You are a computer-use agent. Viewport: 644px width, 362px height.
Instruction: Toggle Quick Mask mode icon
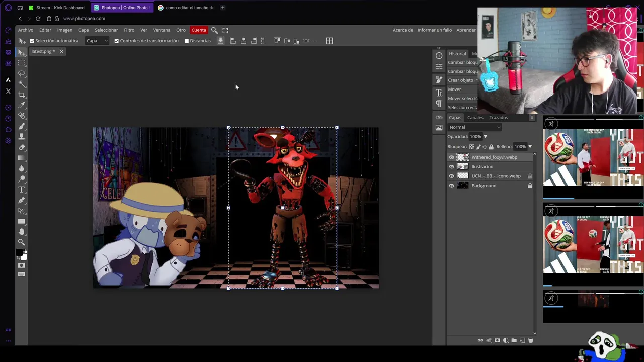tap(21, 265)
